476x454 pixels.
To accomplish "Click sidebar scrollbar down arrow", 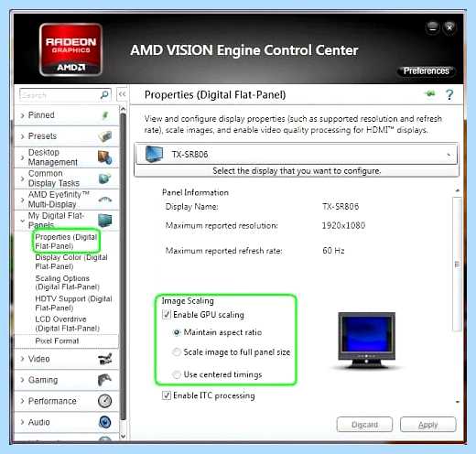I will point(123,437).
